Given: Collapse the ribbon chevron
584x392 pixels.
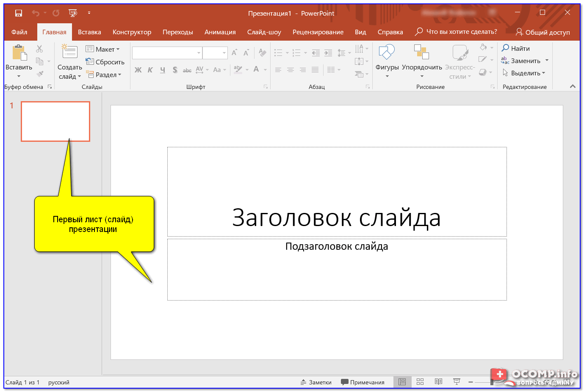Looking at the screenshot, I should tap(573, 86).
